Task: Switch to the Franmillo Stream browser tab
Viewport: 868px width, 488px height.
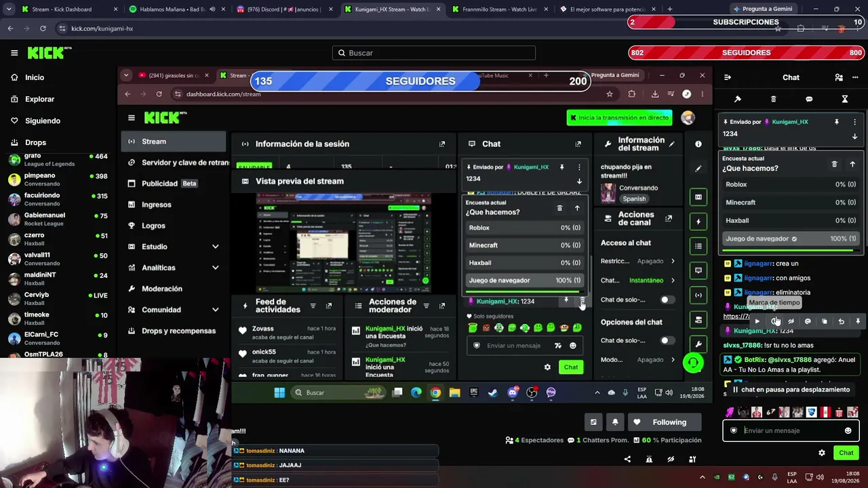Action: click(500, 9)
